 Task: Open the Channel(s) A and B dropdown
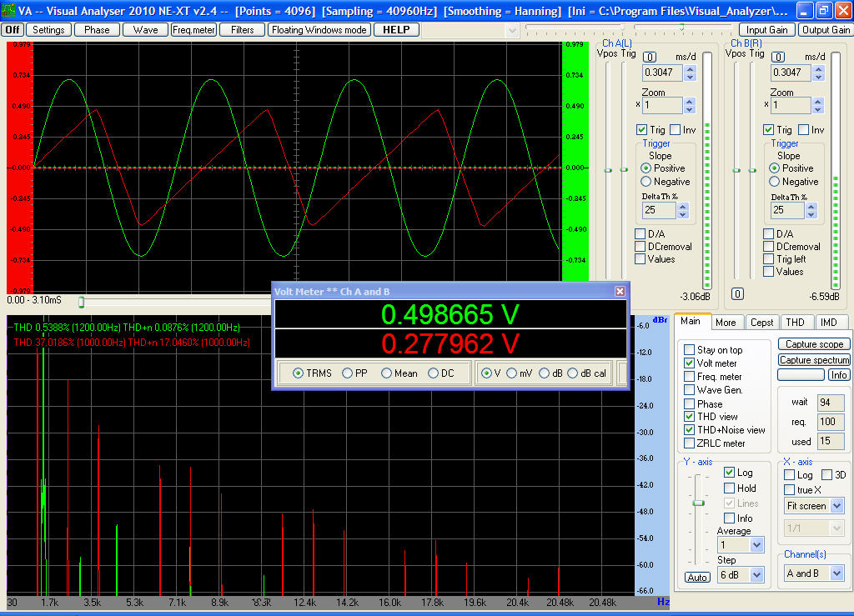click(836, 573)
